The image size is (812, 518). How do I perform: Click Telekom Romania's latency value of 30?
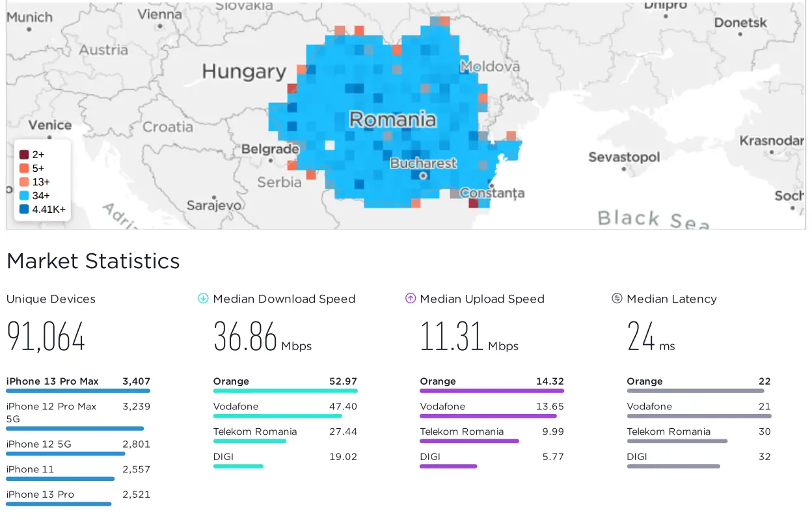pos(765,432)
